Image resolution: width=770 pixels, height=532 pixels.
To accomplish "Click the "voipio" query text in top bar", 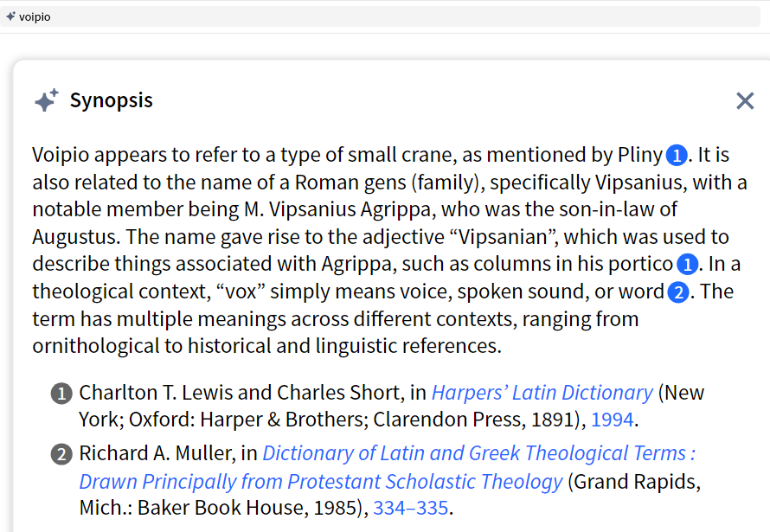I will coord(35,16).
